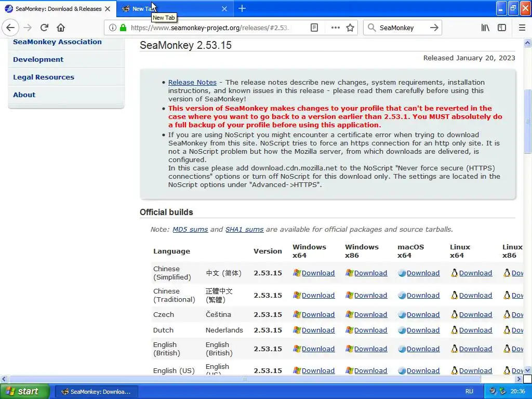Image resolution: width=532 pixels, height=399 pixels.
Task: Go back to the previous page
Action: pyautogui.click(x=10, y=28)
